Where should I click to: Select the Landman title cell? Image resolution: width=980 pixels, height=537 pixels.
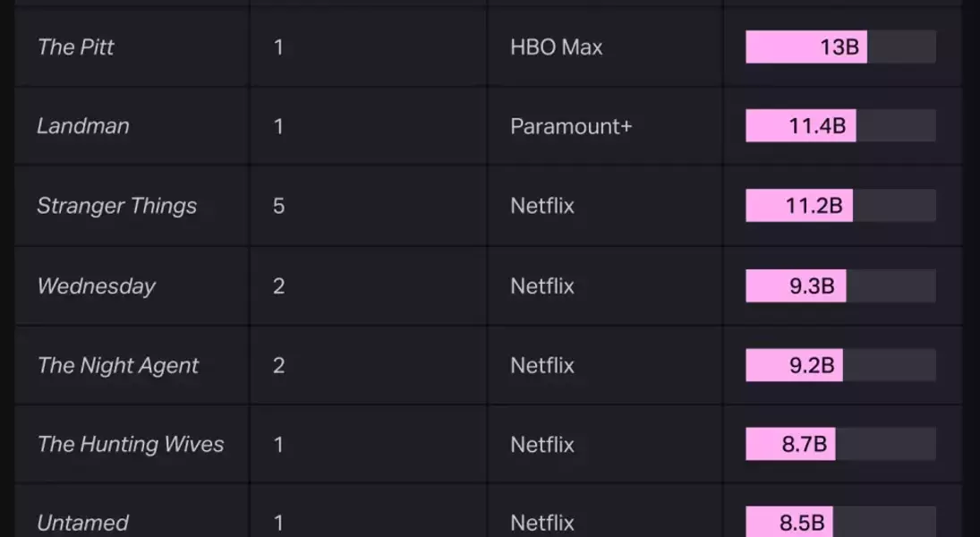[x=83, y=126]
